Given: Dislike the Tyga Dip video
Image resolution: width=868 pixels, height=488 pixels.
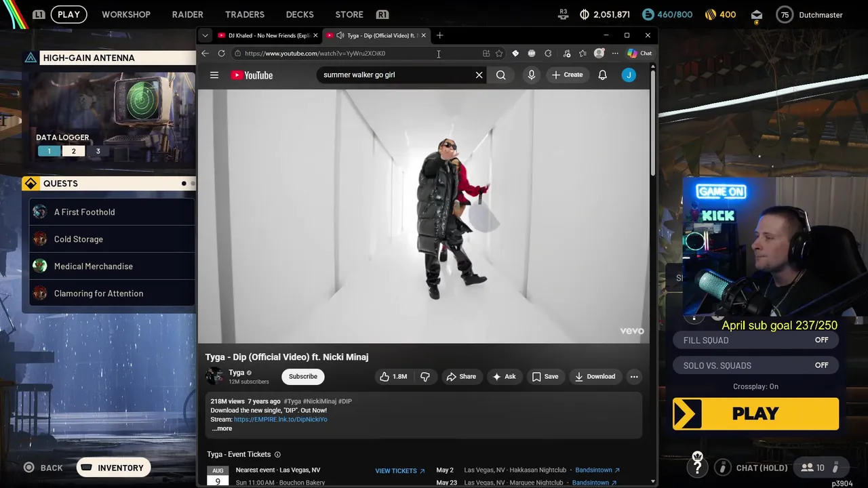Looking at the screenshot, I should tap(425, 376).
